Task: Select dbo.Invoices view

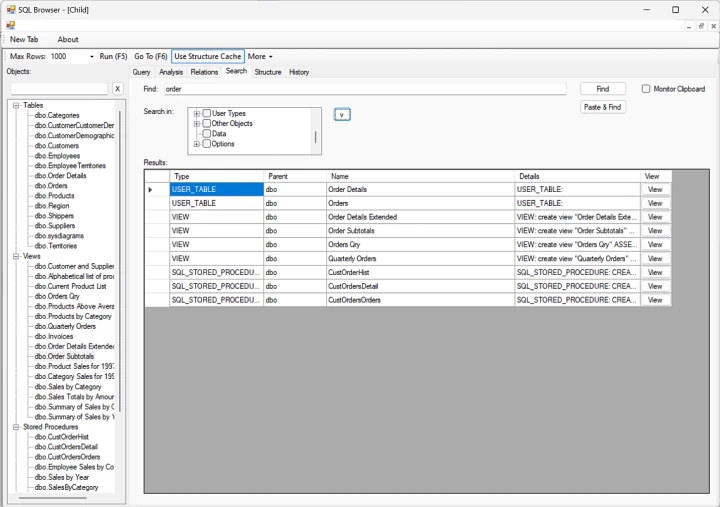Action: (54, 336)
